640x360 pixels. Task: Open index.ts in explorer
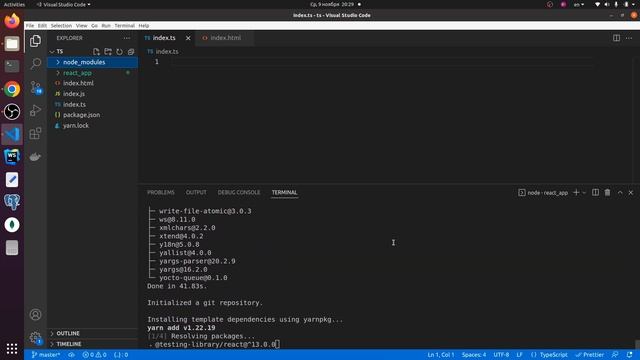tap(93, 104)
